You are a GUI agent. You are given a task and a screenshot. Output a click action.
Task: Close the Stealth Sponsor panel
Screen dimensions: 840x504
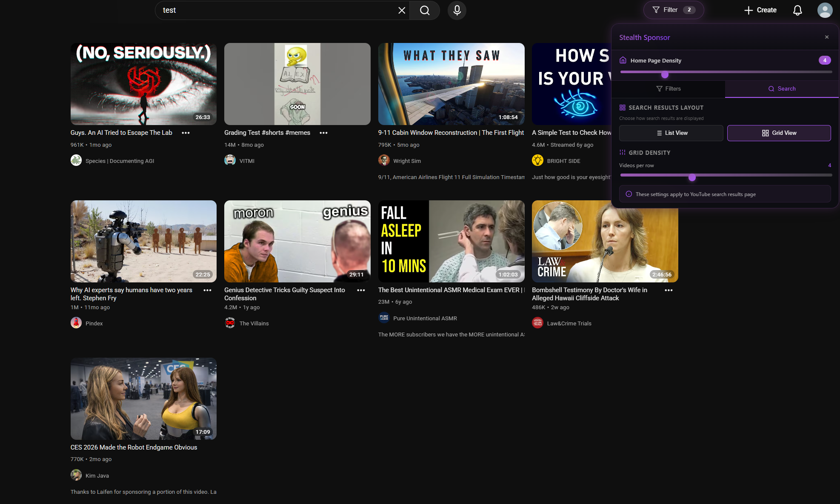[827, 37]
